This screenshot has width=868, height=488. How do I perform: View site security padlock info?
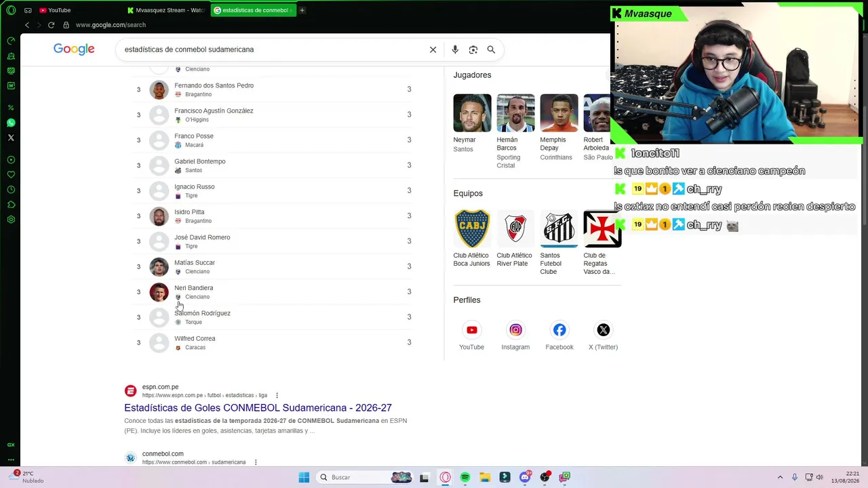(66, 25)
